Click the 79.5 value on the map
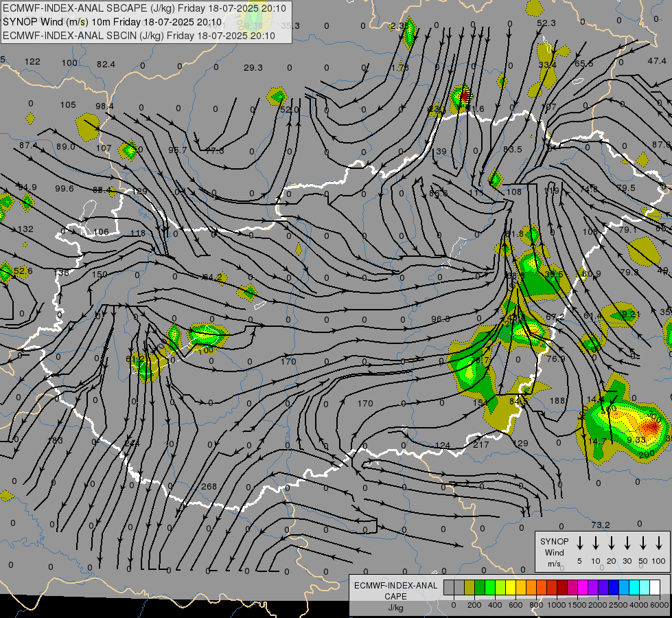 626,188
